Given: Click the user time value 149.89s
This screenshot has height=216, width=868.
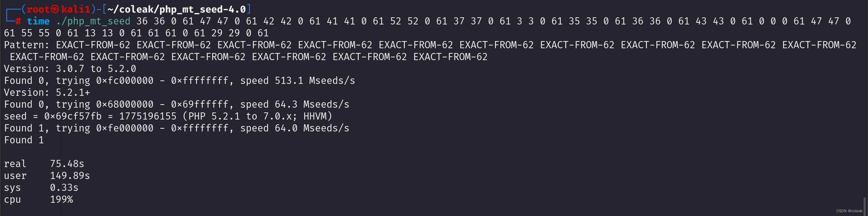Looking at the screenshot, I should pos(70,176).
